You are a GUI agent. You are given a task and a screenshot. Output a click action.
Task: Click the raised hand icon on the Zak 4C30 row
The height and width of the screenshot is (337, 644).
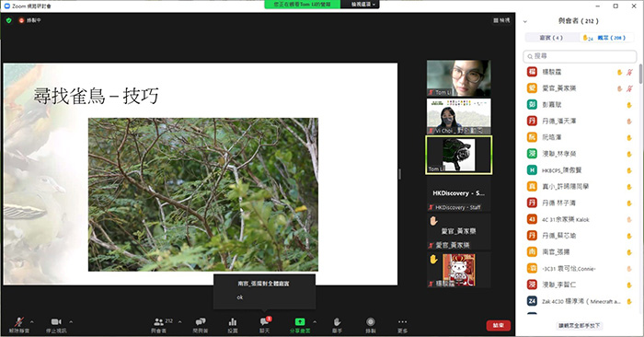(x=628, y=301)
